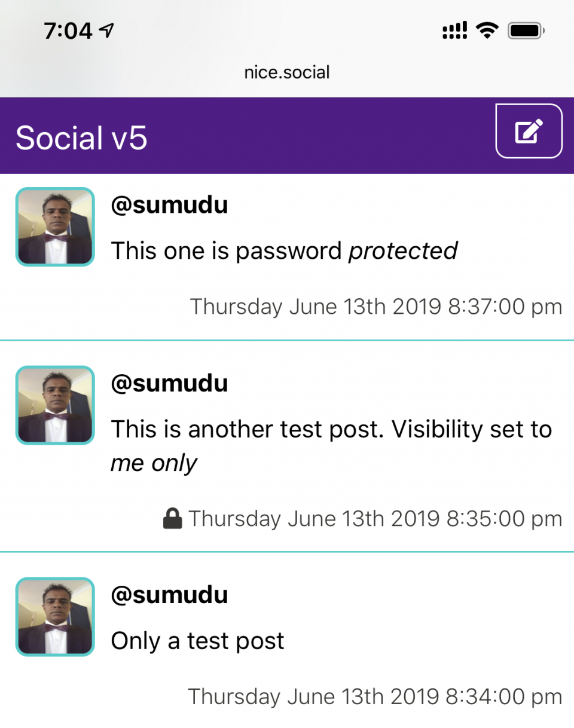
Task: Click the Social v5 header title
Action: pyautogui.click(x=81, y=138)
